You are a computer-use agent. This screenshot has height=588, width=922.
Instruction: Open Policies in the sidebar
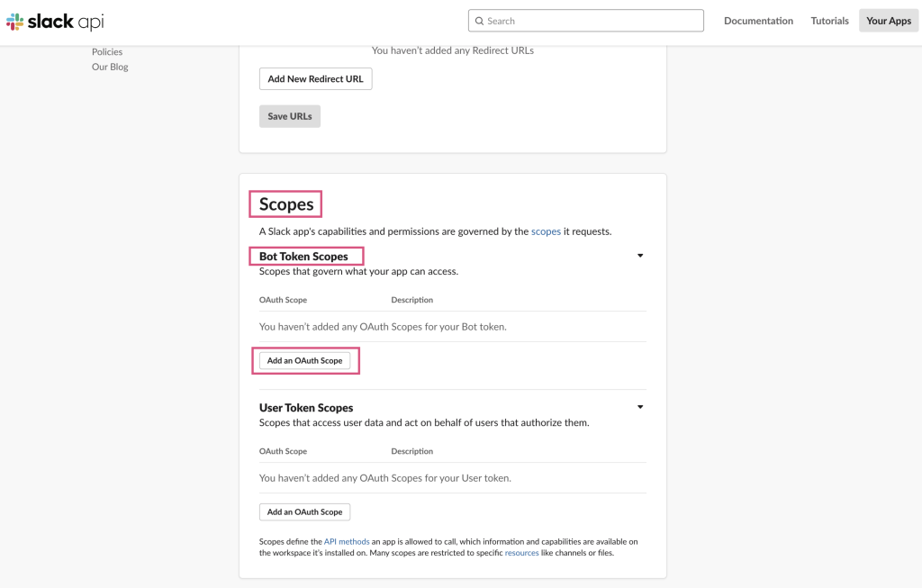(107, 52)
